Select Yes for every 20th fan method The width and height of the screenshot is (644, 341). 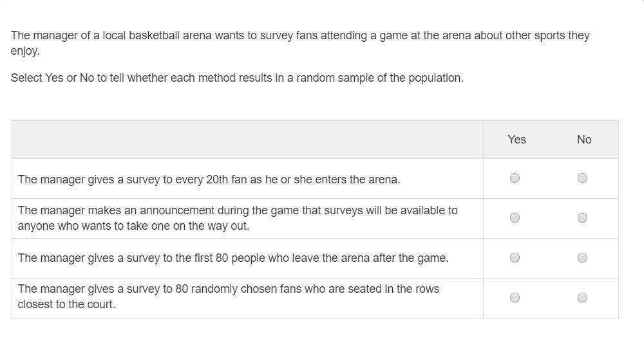click(x=515, y=178)
